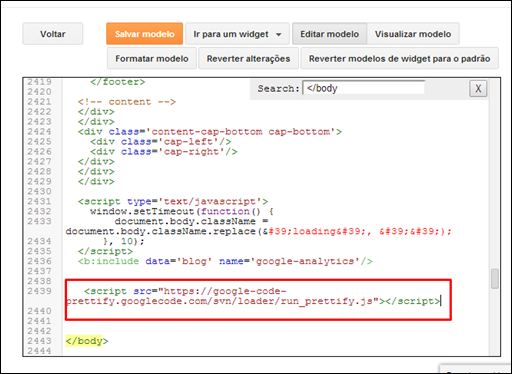
Task: Click the cap-right div line
Action: [164, 152]
